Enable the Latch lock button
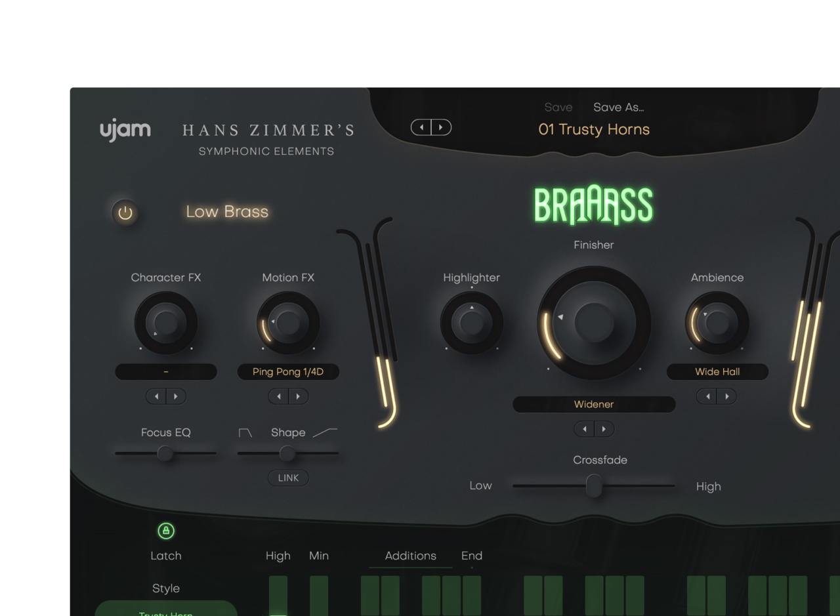The height and width of the screenshot is (616, 840). click(166, 531)
